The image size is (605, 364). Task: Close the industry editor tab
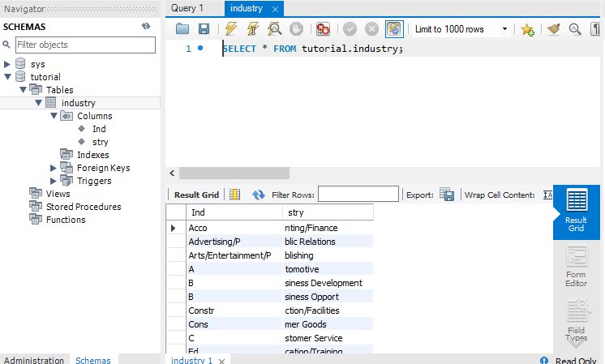coord(275,9)
